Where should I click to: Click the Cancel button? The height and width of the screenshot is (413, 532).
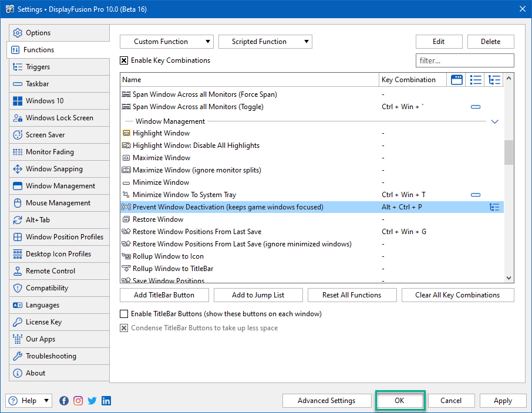[x=451, y=401]
